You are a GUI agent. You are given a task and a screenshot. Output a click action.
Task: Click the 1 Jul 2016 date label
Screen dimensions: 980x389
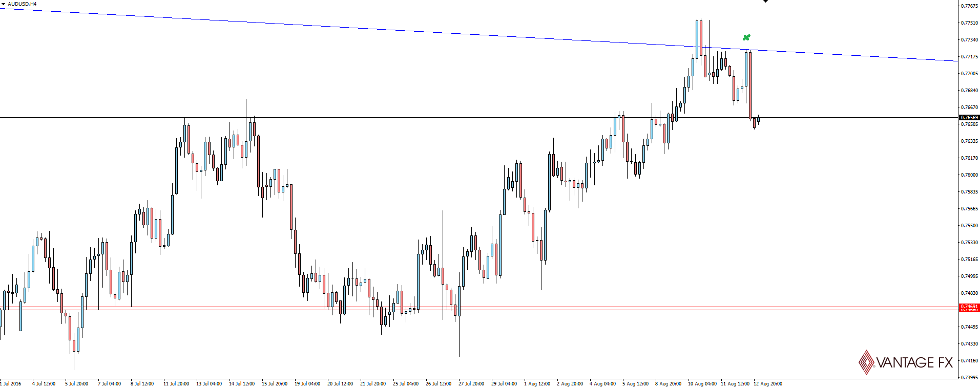tap(11, 384)
